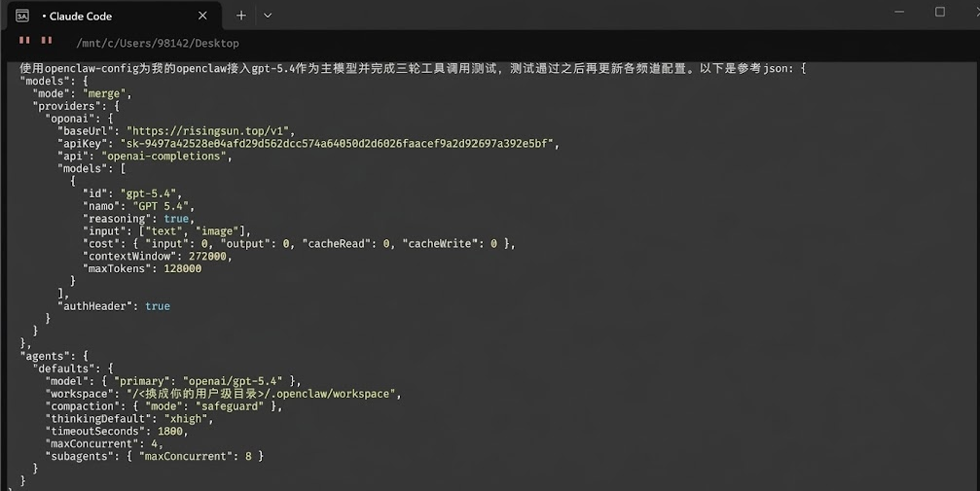Close the Claude Code tab
Screen dimensions: 980x491
[202, 16]
